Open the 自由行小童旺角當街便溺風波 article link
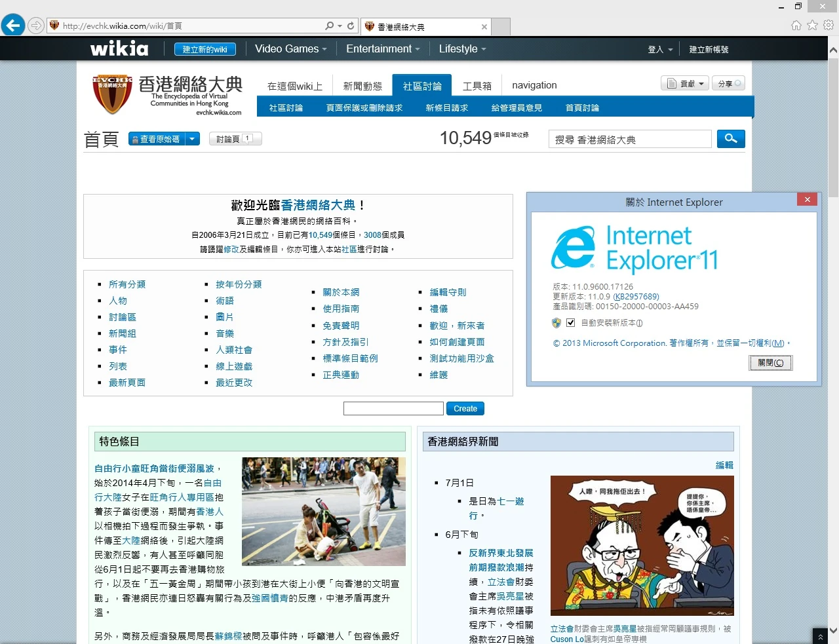The height and width of the screenshot is (644, 839). pos(154,468)
